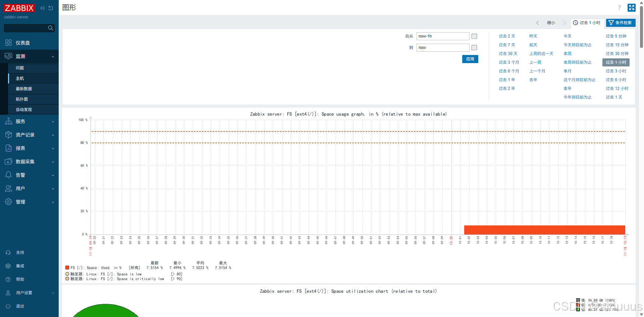
Task: Open 支持 headset icon
Action: [x=8, y=253]
